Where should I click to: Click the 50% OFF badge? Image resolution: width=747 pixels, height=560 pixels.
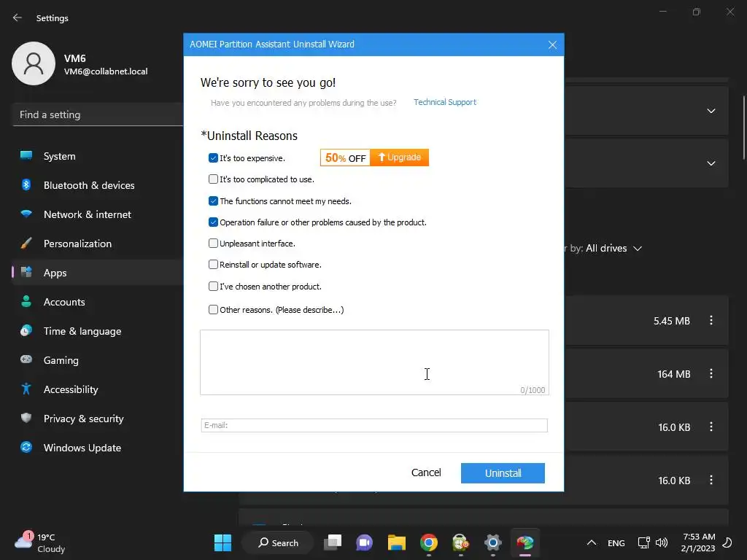pyautogui.click(x=345, y=157)
